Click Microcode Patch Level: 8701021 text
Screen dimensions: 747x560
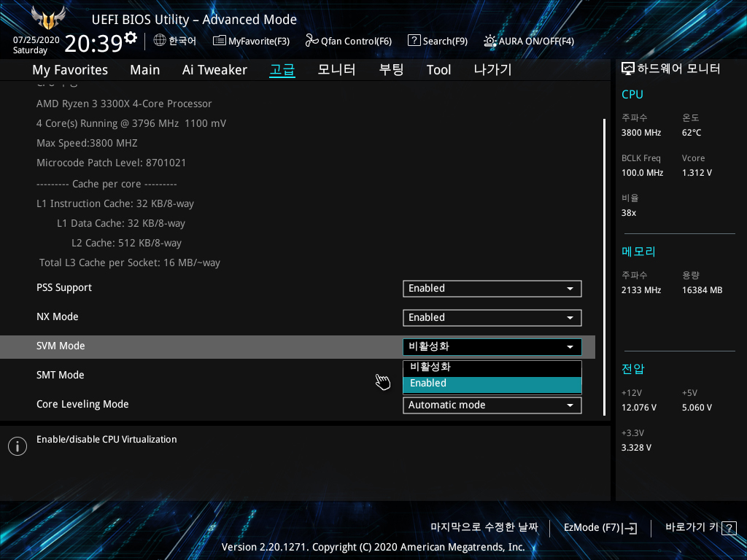(x=111, y=163)
